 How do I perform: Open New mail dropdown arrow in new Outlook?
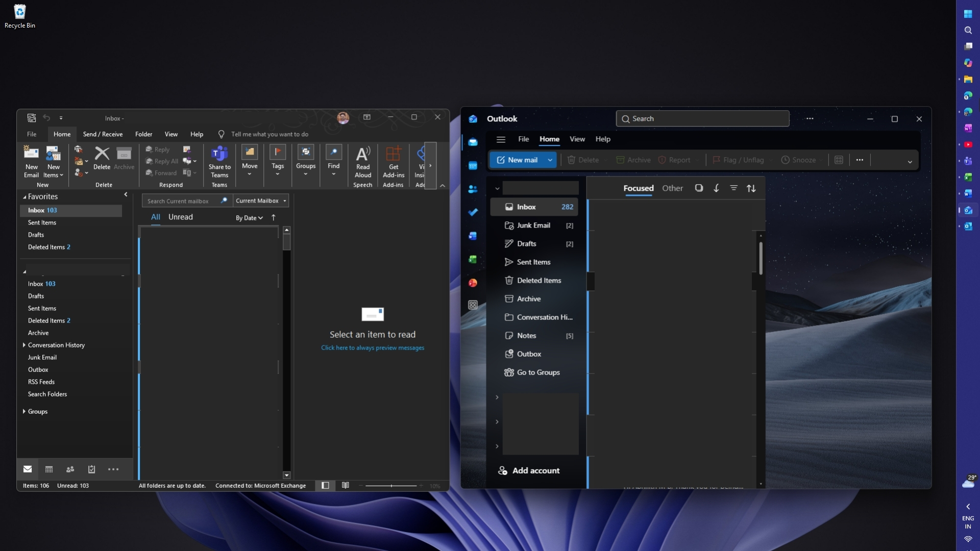click(x=550, y=160)
